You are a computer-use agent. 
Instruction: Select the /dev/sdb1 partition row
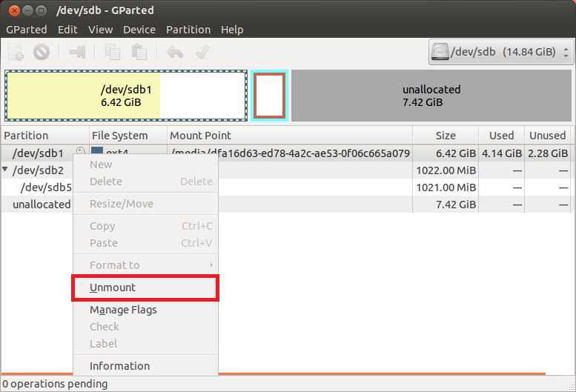click(x=286, y=153)
